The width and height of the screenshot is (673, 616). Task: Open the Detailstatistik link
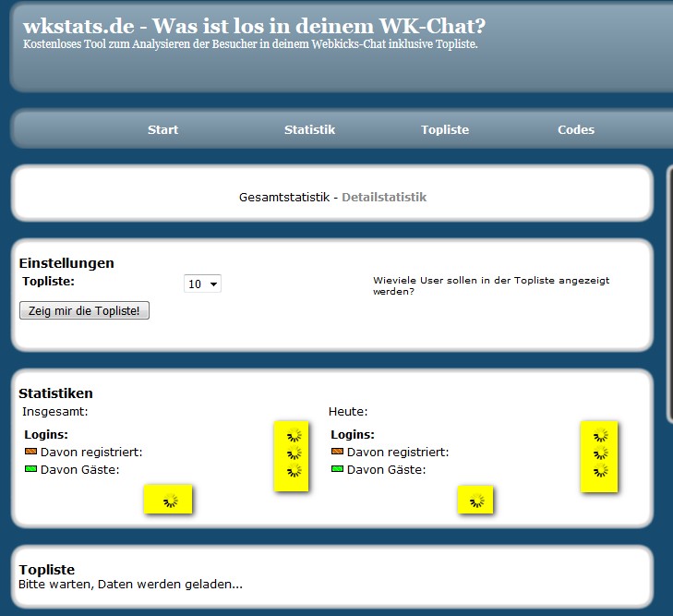point(384,197)
